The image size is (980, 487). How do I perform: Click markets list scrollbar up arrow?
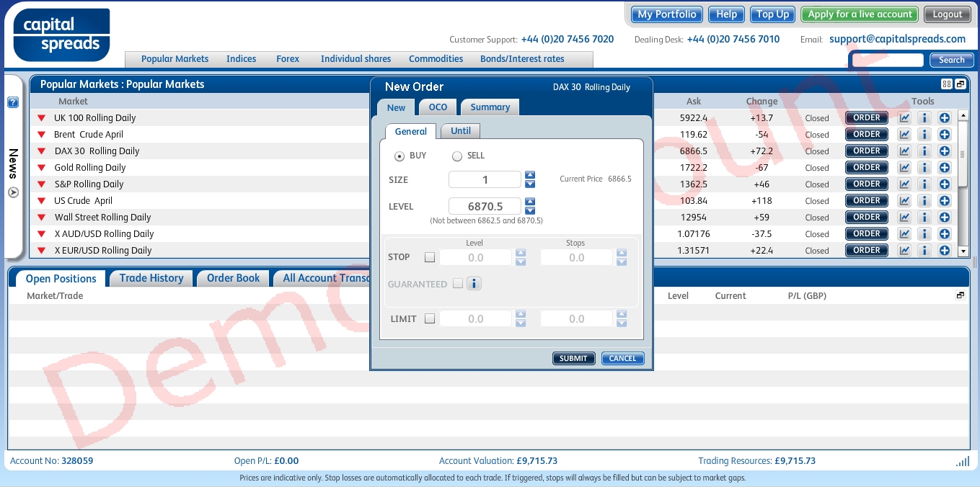point(963,116)
